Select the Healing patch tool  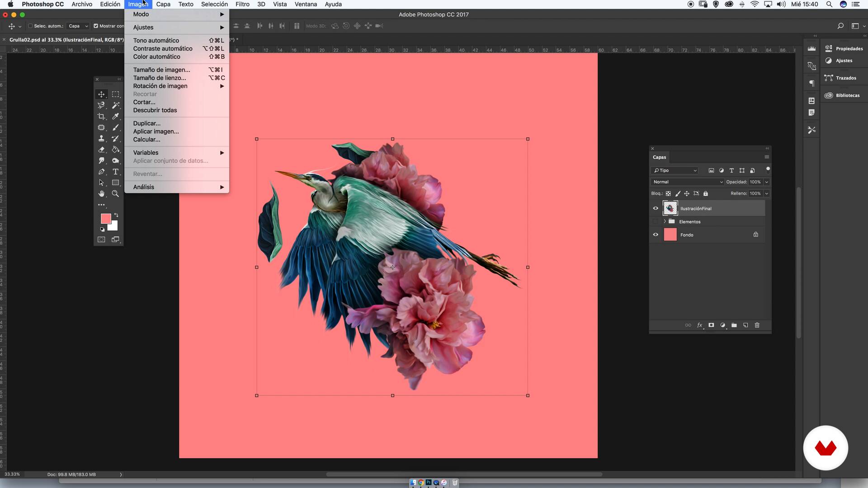pos(101,127)
